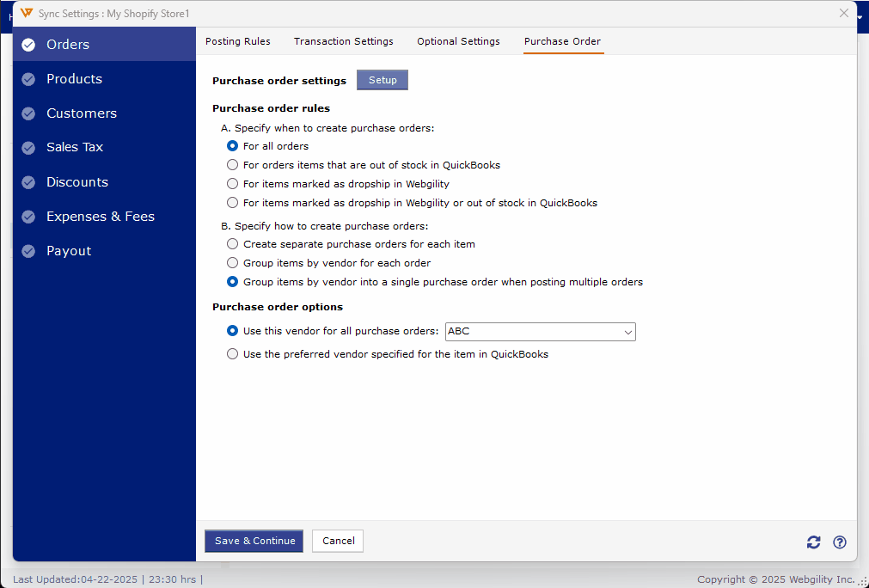
Task: Select 'For all orders' option
Action: pos(232,146)
